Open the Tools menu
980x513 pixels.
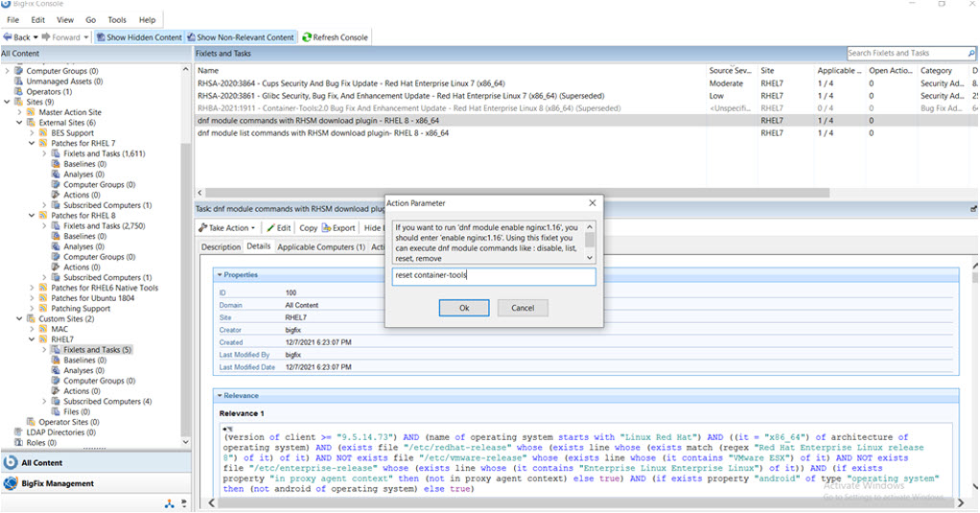point(117,19)
